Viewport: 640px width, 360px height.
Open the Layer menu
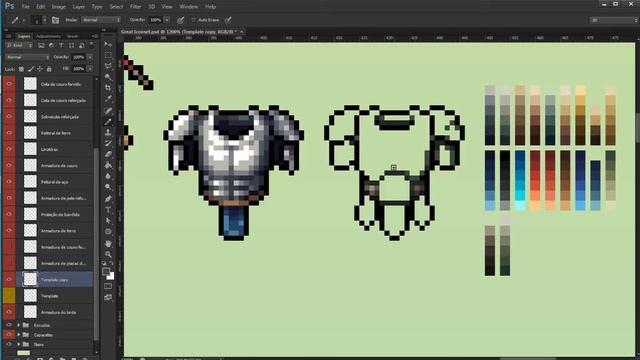click(79, 7)
